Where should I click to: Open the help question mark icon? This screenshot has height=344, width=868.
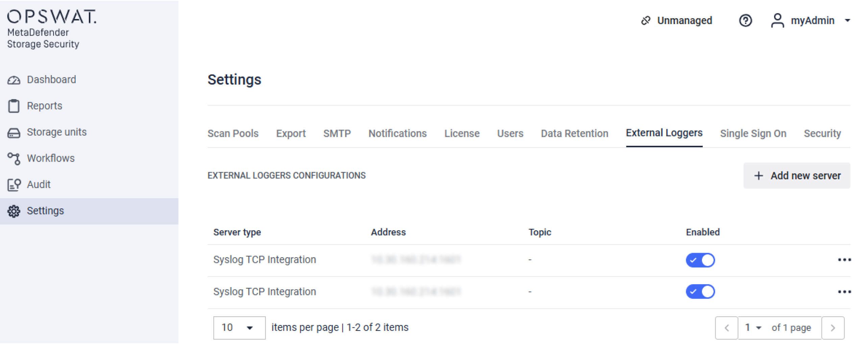(745, 21)
